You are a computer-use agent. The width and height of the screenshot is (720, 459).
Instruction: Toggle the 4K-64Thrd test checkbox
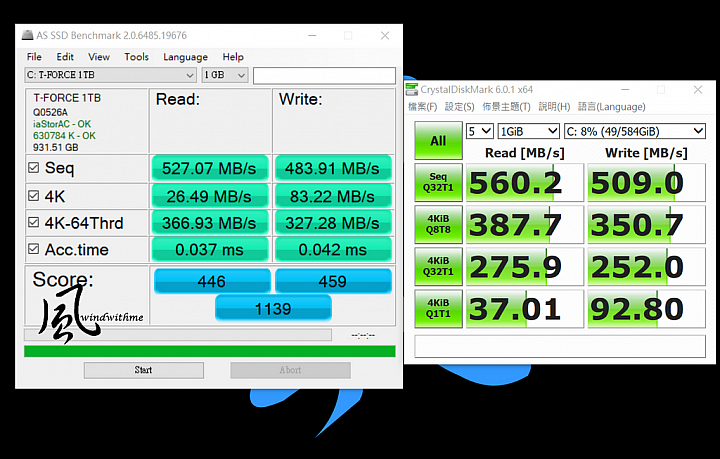tap(34, 223)
